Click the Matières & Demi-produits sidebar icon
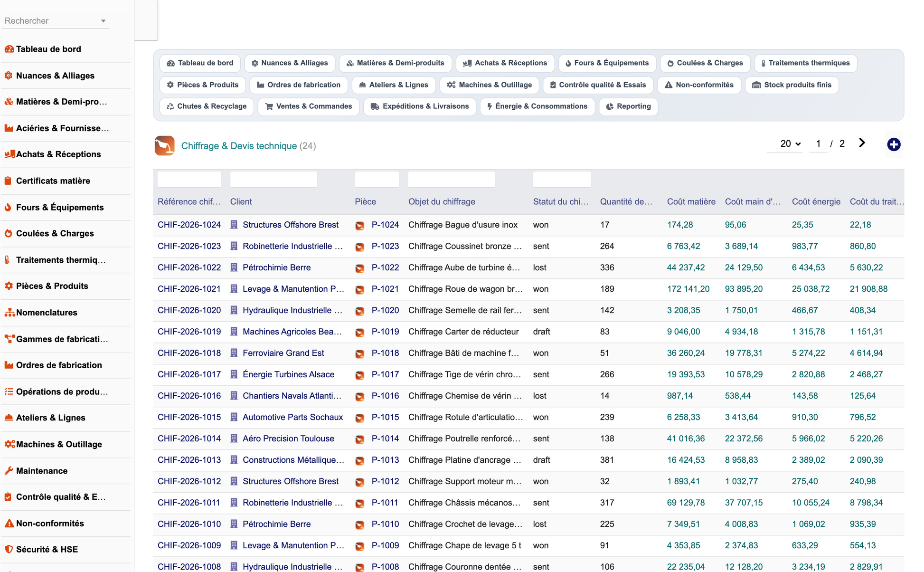Image resolution: width=924 pixels, height=572 pixels. point(9,102)
